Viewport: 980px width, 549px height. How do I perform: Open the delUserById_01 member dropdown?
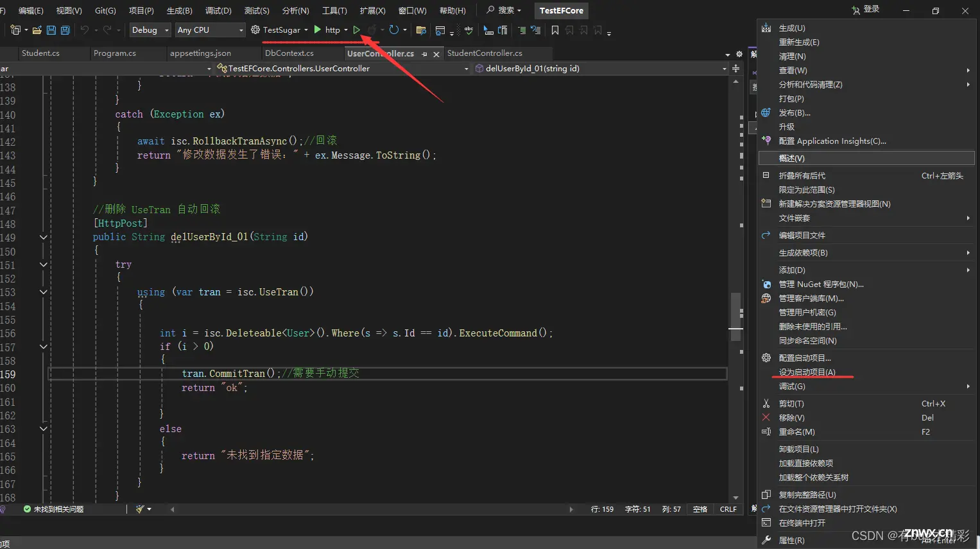(x=601, y=68)
